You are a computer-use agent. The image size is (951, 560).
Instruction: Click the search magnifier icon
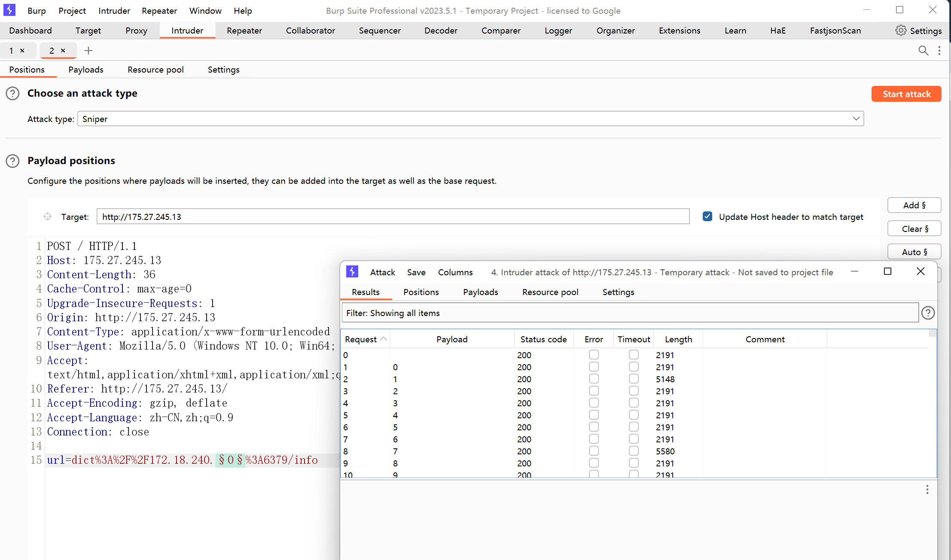point(923,51)
